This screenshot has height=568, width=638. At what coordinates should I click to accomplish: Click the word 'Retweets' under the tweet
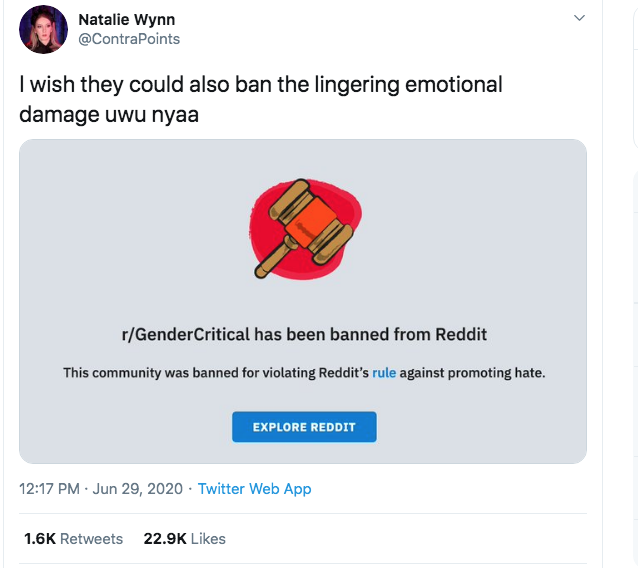point(91,538)
